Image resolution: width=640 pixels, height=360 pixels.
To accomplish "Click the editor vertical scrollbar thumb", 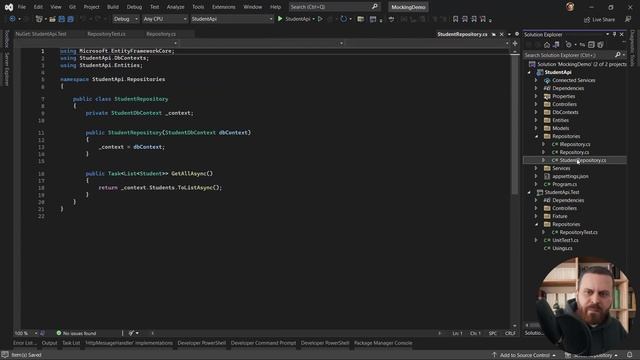I will (x=515, y=124).
